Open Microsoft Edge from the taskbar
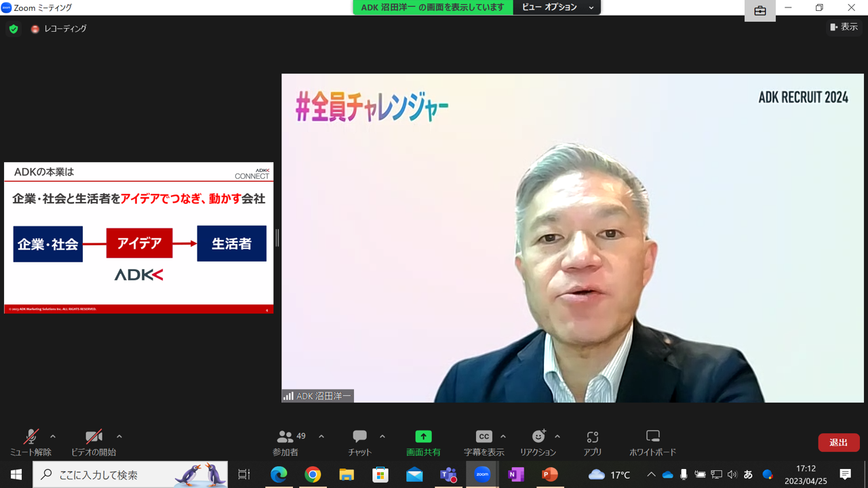 click(279, 474)
